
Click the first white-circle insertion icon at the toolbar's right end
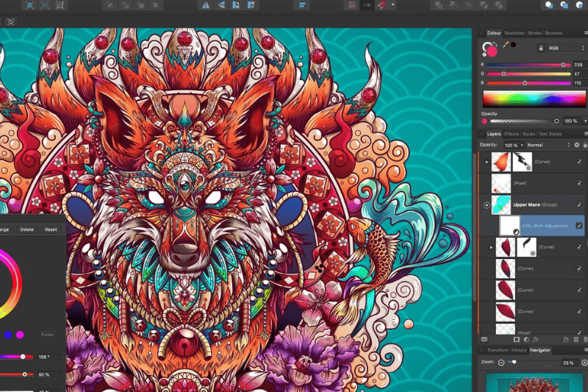[x=549, y=5]
